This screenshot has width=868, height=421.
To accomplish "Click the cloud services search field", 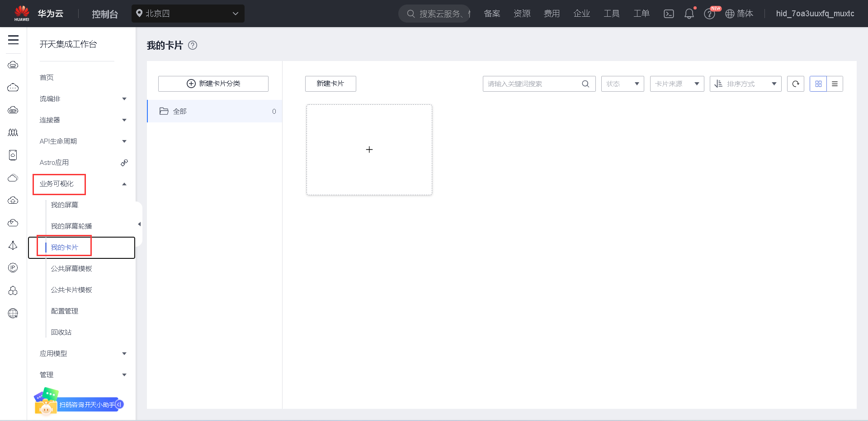I will [x=434, y=14].
